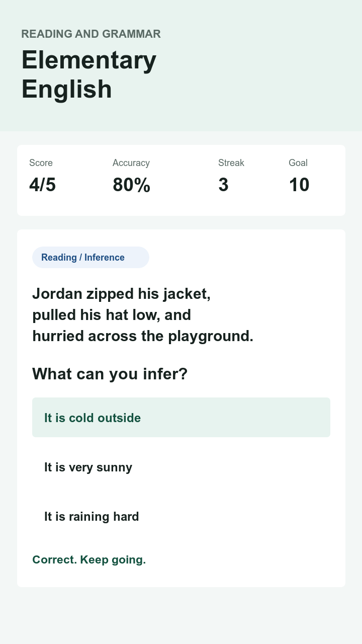The width and height of the screenshot is (362, 644).
Task: Tap the goal value of 10
Action: pyautogui.click(x=299, y=185)
